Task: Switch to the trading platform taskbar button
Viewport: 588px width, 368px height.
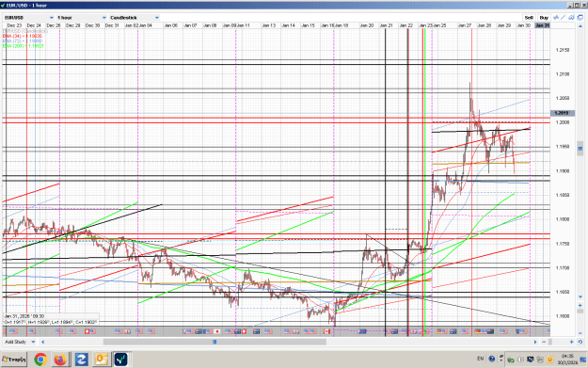Action: (120, 360)
